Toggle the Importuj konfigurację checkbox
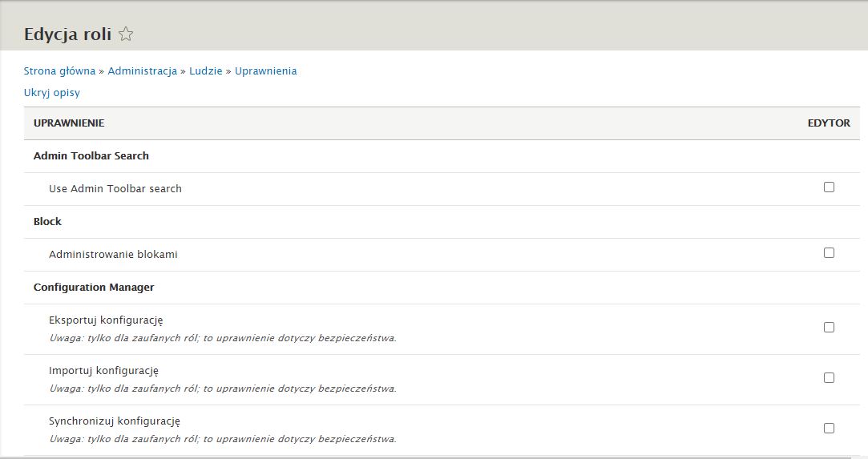The width and height of the screenshot is (868, 459). pos(829,378)
